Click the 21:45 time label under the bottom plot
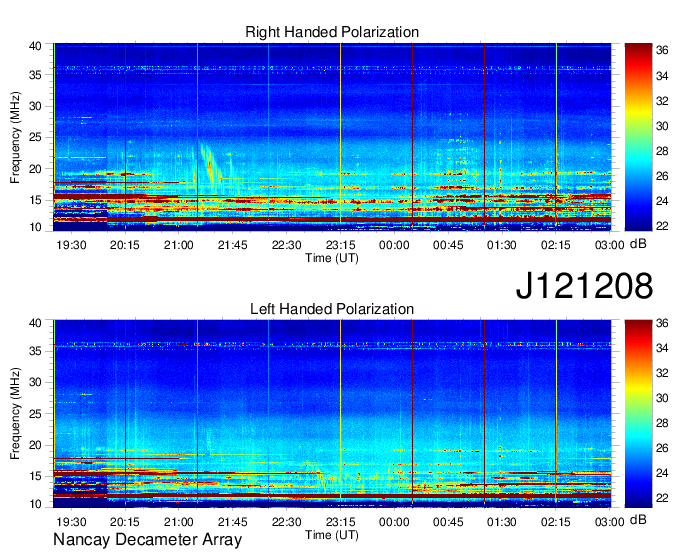Viewport: 680px width, 552px height. tap(233, 522)
